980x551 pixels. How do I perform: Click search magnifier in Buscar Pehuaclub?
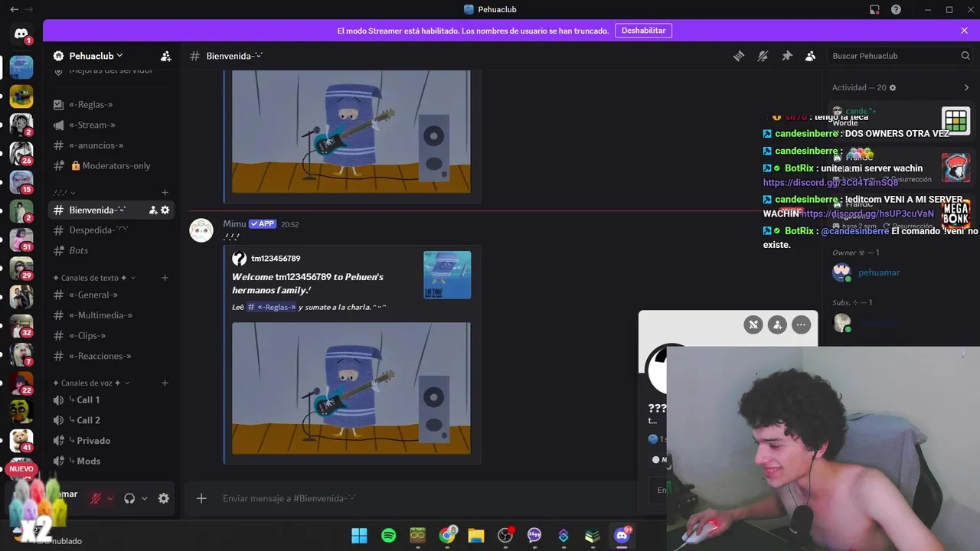(965, 56)
